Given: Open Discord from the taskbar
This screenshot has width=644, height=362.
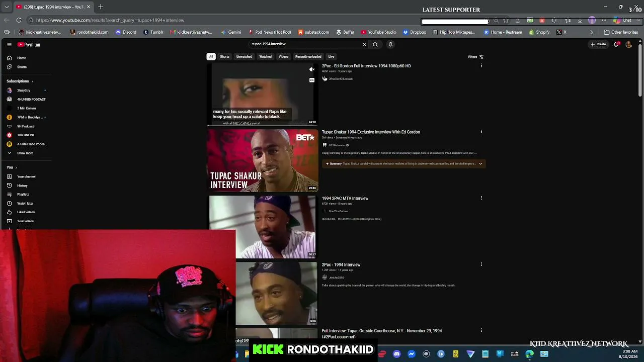Looking at the screenshot, I should [396, 354].
